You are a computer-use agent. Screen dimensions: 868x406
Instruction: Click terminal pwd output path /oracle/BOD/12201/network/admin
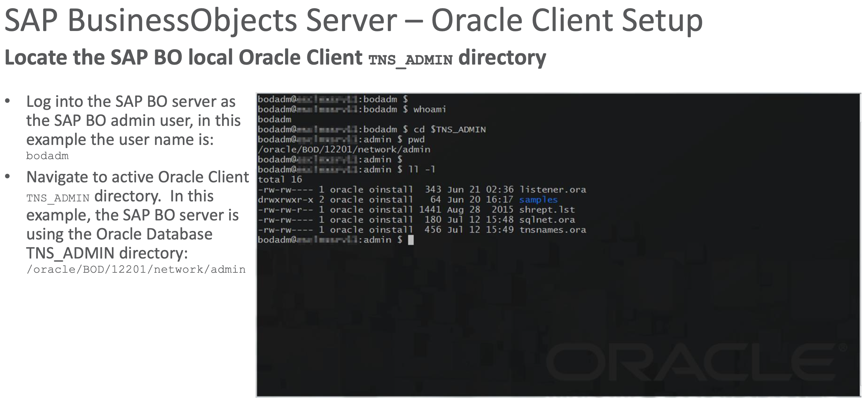(344, 149)
